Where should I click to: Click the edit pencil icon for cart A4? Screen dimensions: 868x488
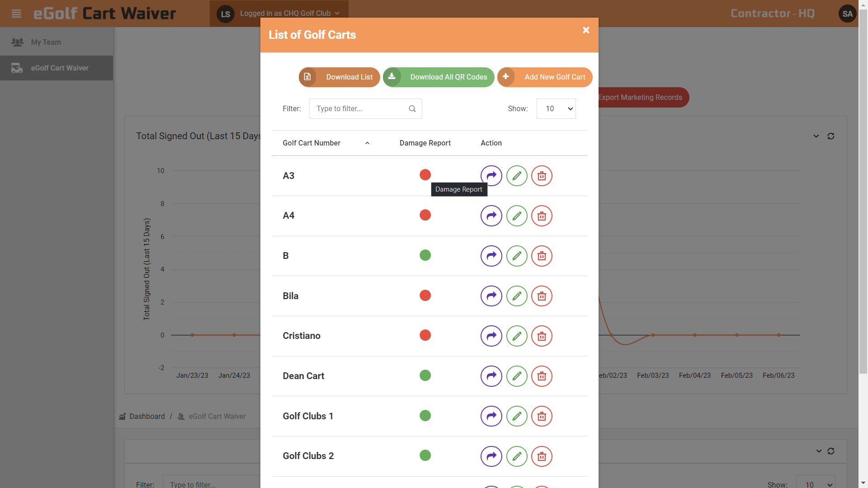(x=517, y=216)
